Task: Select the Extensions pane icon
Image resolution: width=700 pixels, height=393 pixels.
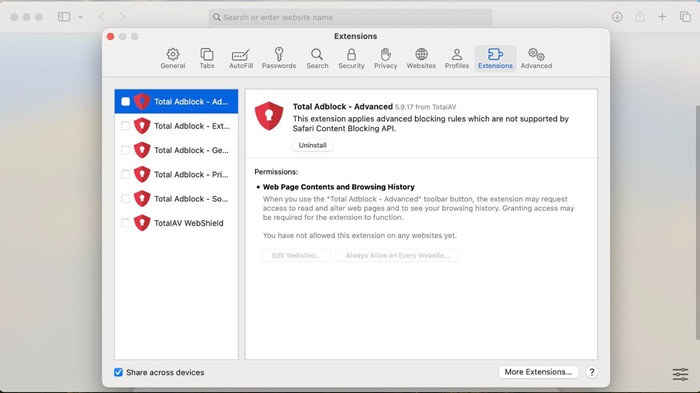Action: point(495,59)
